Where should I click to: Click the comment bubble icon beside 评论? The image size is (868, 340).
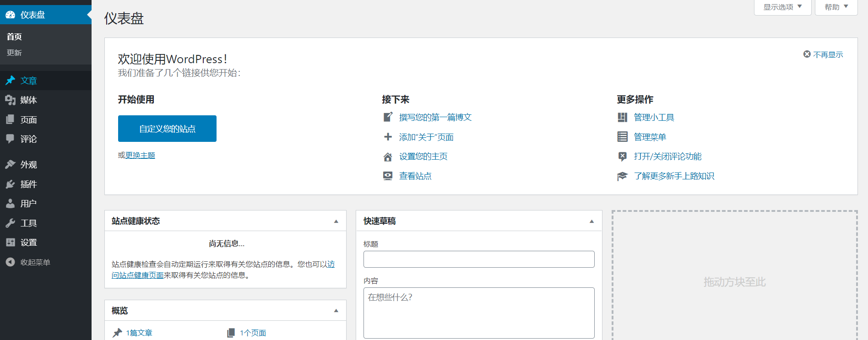10,139
